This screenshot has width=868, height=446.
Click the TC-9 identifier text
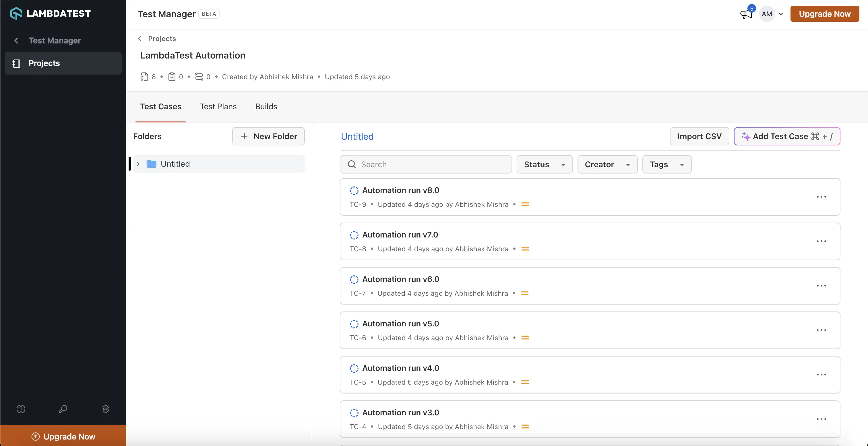coord(358,204)
